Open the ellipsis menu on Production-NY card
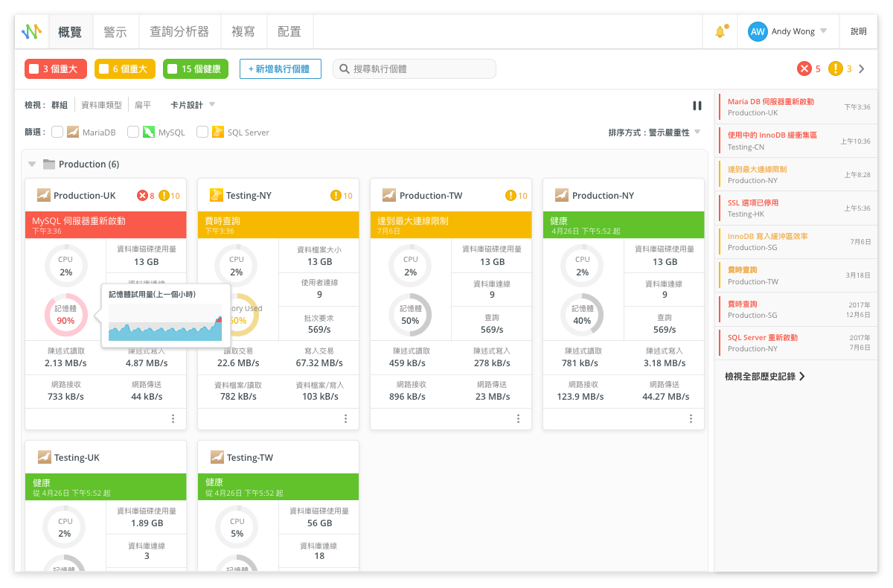 pos(691,419)
